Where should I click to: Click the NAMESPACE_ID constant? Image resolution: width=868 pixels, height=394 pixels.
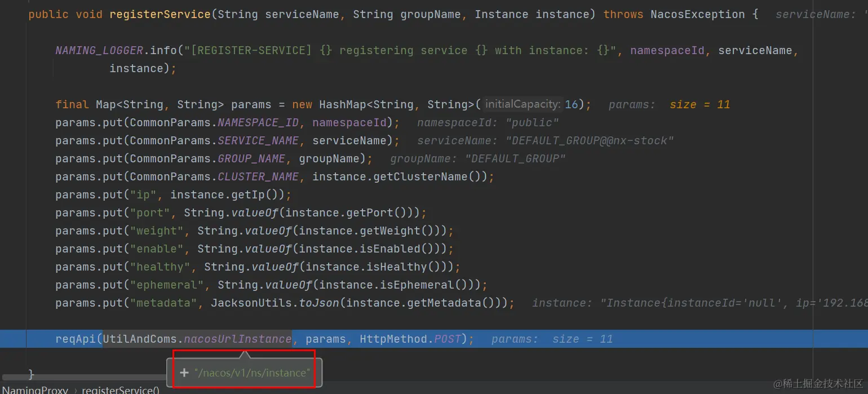pyautogui.click(x=258, y=122)
